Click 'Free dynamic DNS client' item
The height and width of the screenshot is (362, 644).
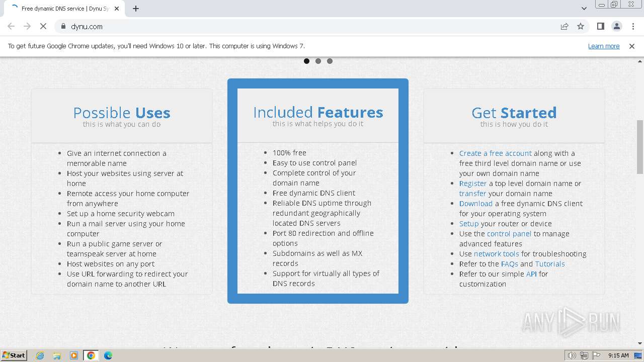click(314, 193)
